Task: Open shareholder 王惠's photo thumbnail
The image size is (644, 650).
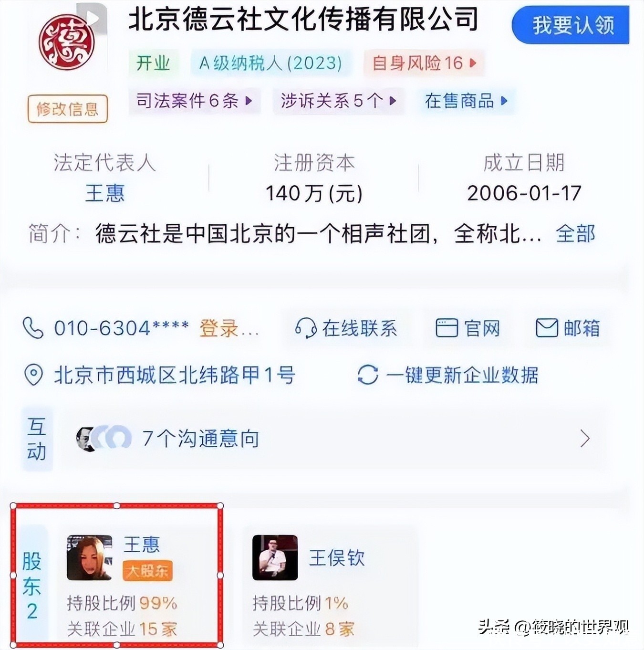Action: click(x=89, y=557)
